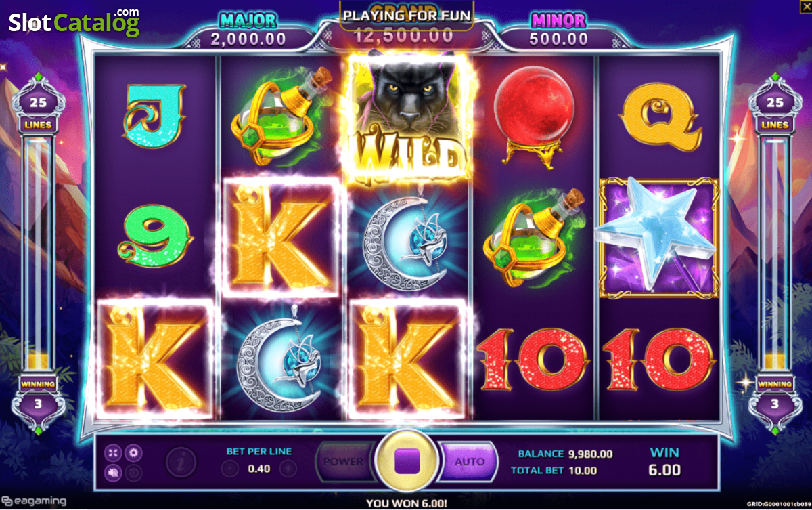This screenshot has width=812, height=510.
Task: Click the right WINNING lines counter
Action: pos(775,396)
